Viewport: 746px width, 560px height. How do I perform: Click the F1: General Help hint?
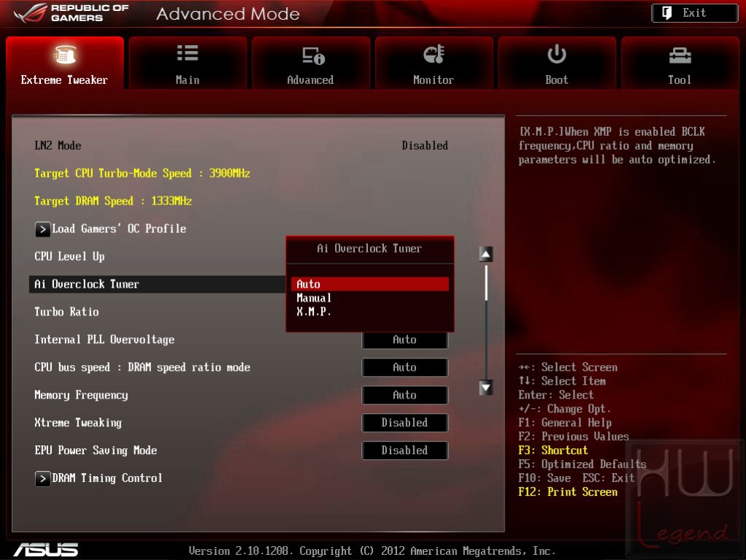coord(565,423)
